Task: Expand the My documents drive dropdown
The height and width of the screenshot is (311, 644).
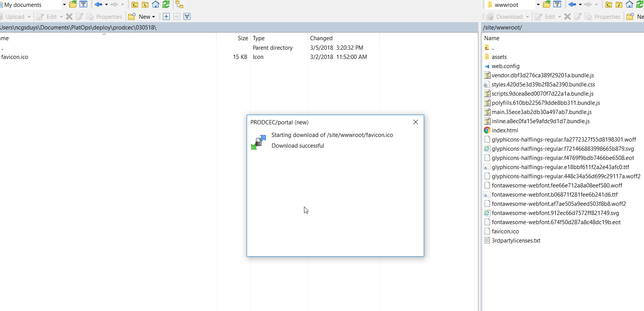Action: tap(64, 5)
